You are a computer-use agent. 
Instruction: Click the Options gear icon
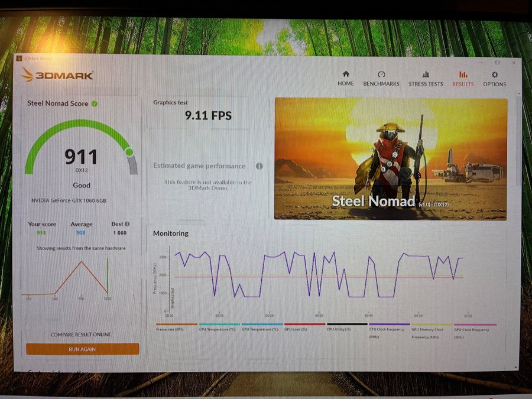[x=495, y=74]
